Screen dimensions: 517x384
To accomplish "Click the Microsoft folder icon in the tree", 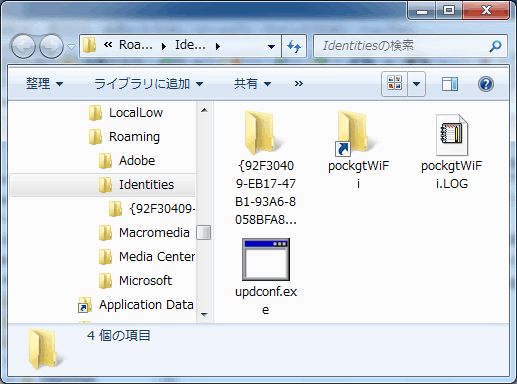I will [106, 281].
